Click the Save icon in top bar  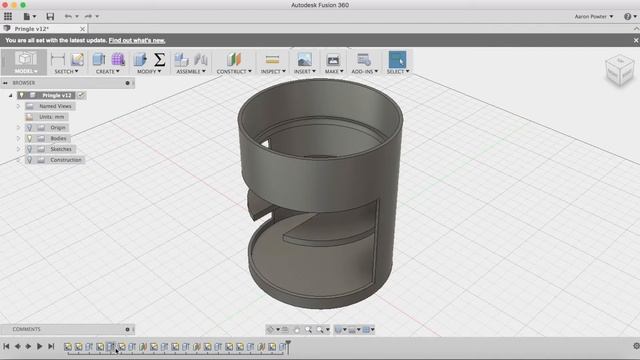(x=50, y=16)
